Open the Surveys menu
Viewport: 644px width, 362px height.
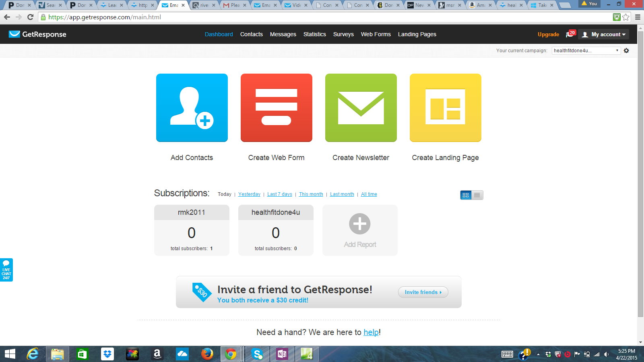coord(343,34)
